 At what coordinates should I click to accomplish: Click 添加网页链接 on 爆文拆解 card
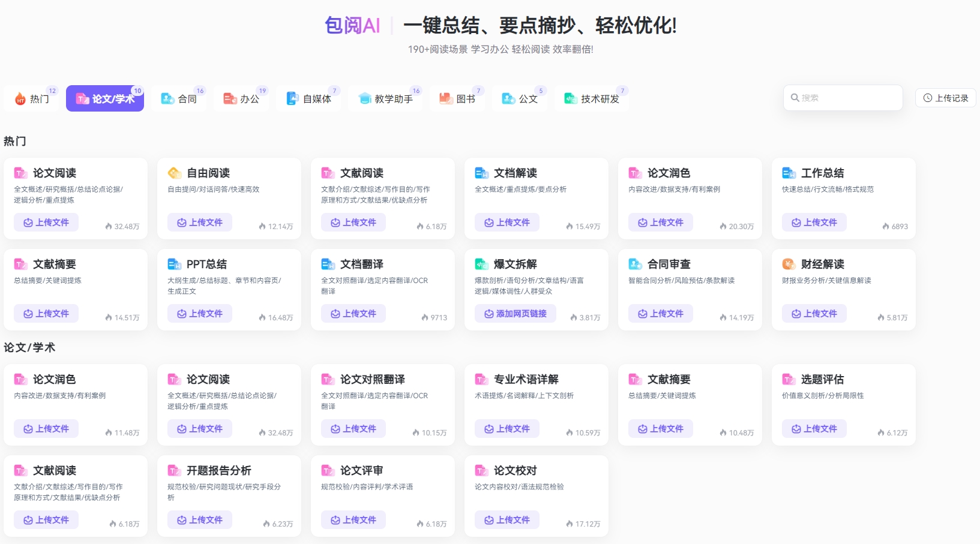click(515, 314)
